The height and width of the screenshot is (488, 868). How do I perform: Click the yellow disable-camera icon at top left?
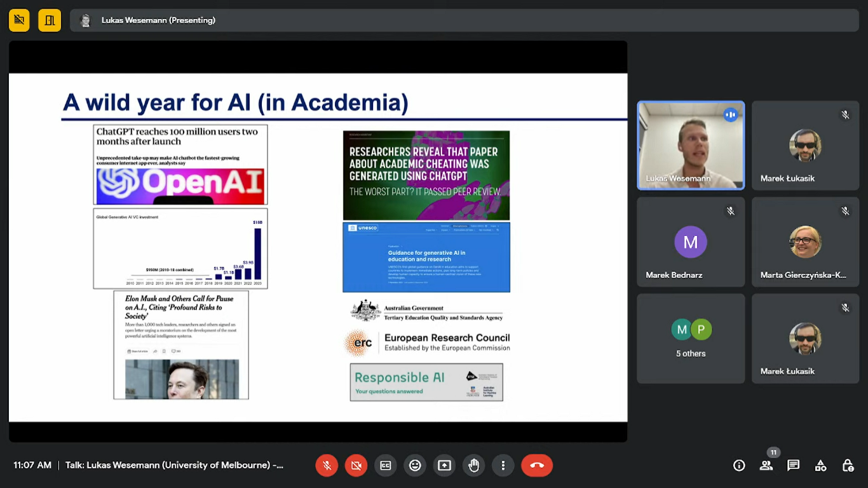pos(19,20)
